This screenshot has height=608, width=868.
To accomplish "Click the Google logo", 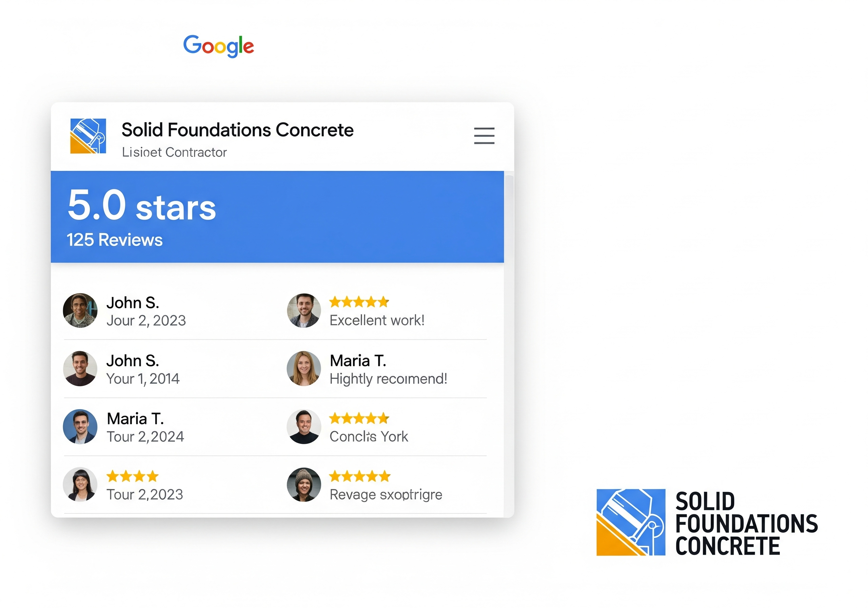I will [x=218, y=46].
